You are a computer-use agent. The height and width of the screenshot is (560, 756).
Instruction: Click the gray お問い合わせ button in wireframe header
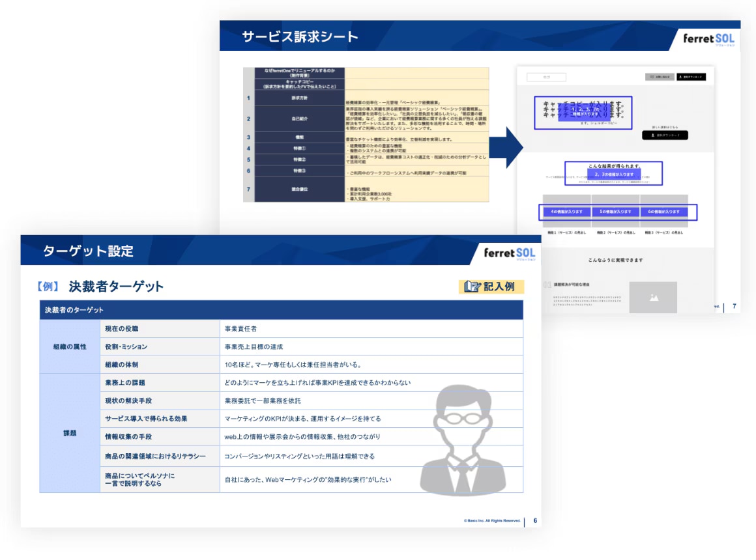[660, 77]
